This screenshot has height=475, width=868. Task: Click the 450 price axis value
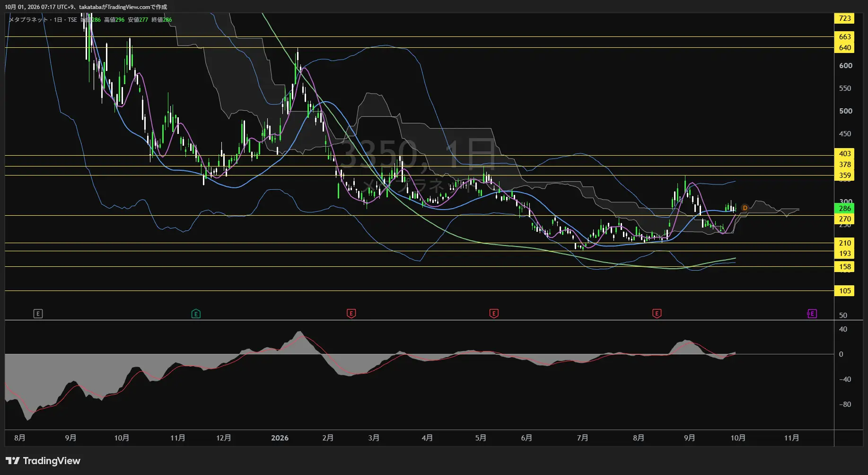(845, 134)
